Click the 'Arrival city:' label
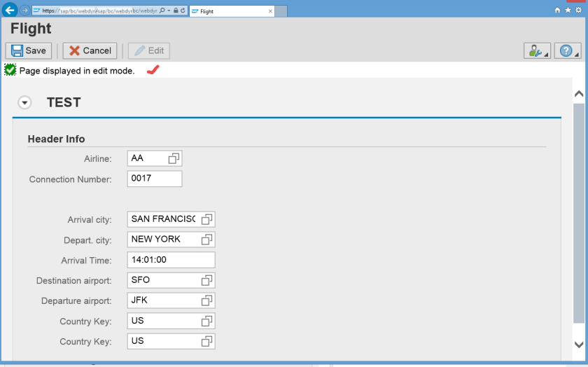 (90, 219)
